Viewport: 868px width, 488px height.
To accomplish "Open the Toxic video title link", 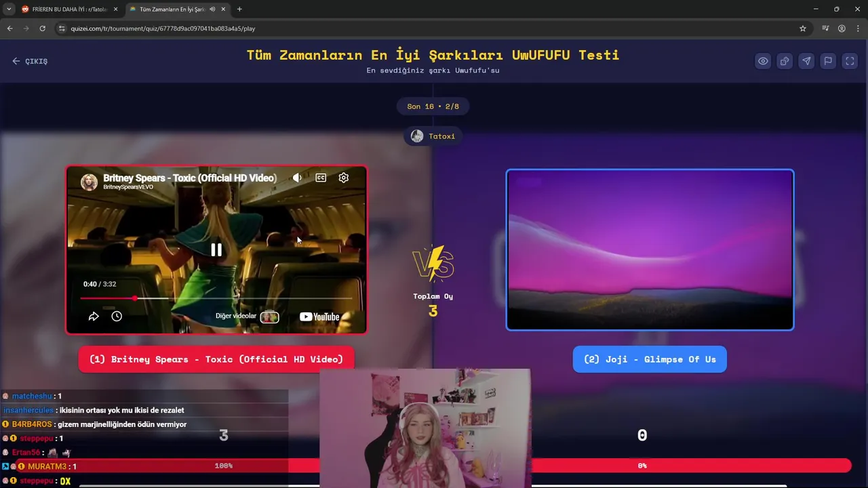I will point(190,178).
